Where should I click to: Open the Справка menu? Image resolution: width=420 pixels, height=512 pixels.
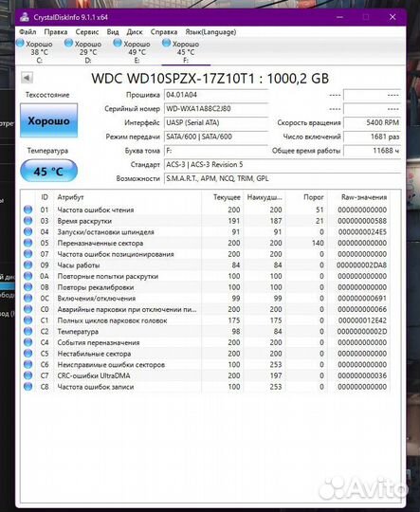[164, 32]
